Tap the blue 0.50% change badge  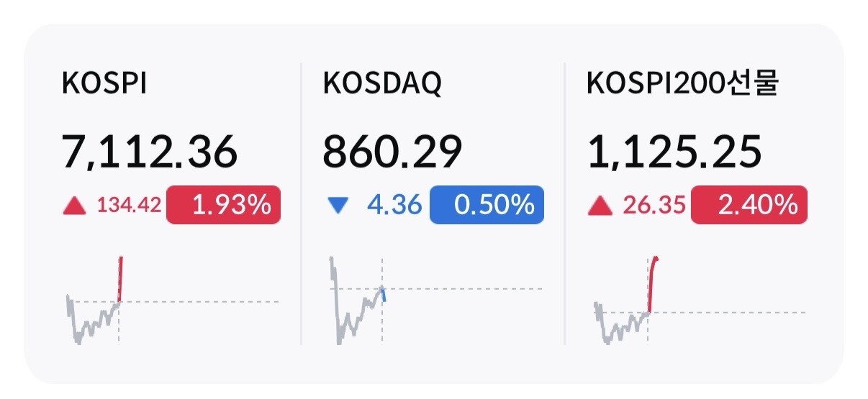(x=487, y=206)
